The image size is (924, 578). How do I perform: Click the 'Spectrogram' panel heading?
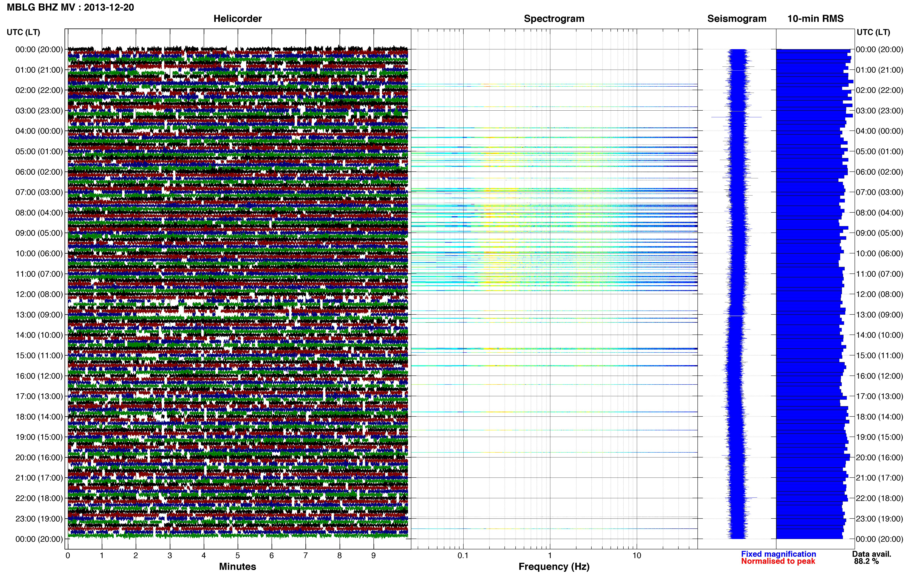pos(554,18)
